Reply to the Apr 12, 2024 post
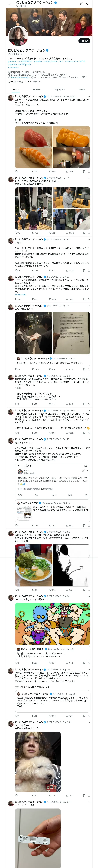The width and height of the screenshot is (98, 868). coord(16,433)
